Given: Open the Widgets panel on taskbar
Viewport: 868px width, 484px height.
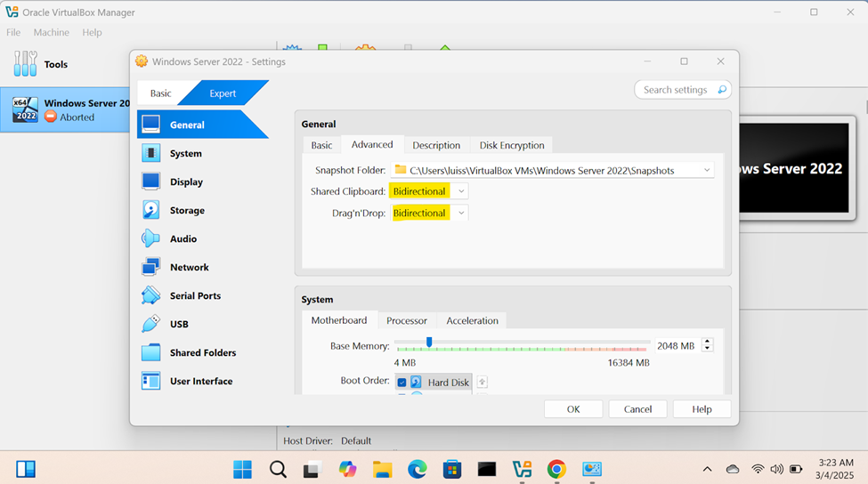Looking at the screenshot, I should 26,469.
